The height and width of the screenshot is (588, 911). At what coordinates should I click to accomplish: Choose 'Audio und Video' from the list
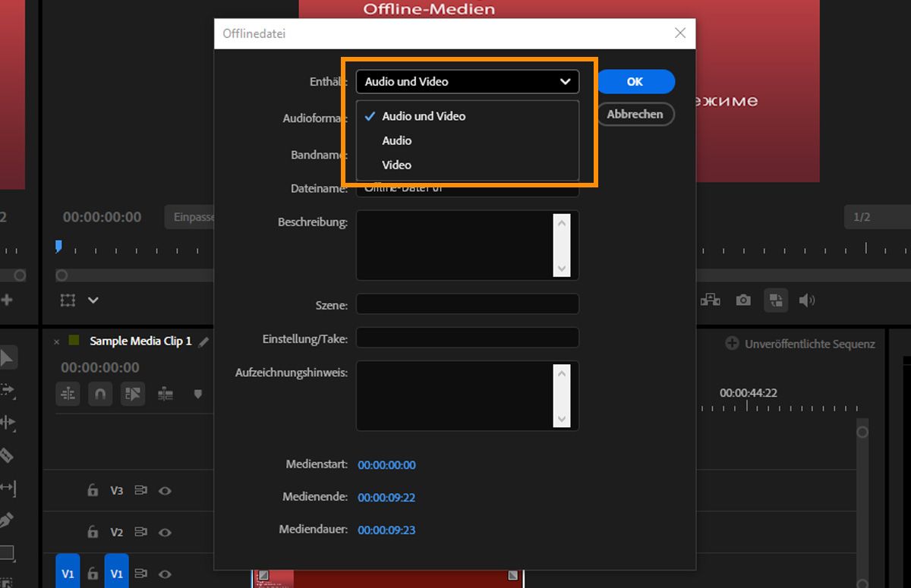468,116
